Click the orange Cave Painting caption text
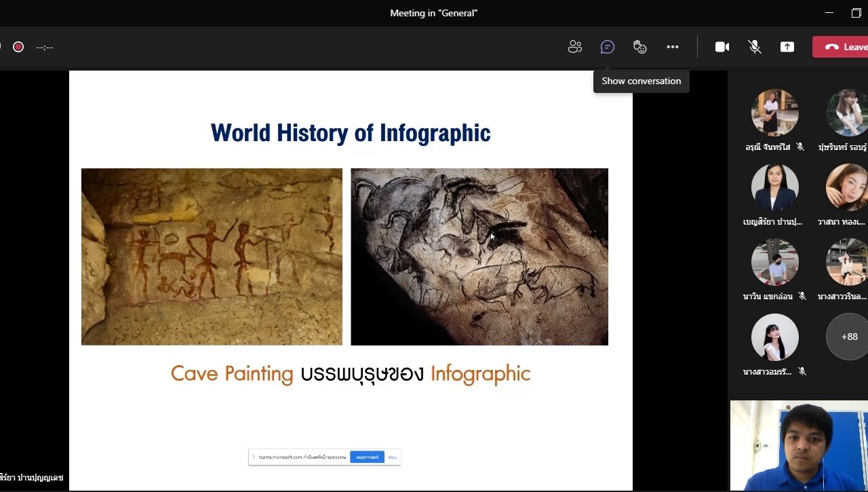The image size is (868, 492). [x=232, y=374]
